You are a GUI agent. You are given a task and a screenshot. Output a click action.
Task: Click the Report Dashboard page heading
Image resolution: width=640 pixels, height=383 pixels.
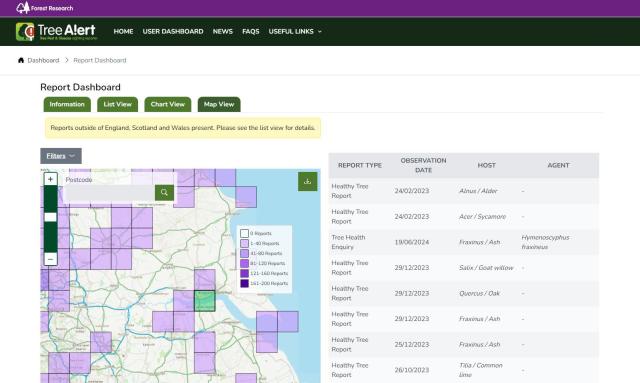(x=80, y=87)
